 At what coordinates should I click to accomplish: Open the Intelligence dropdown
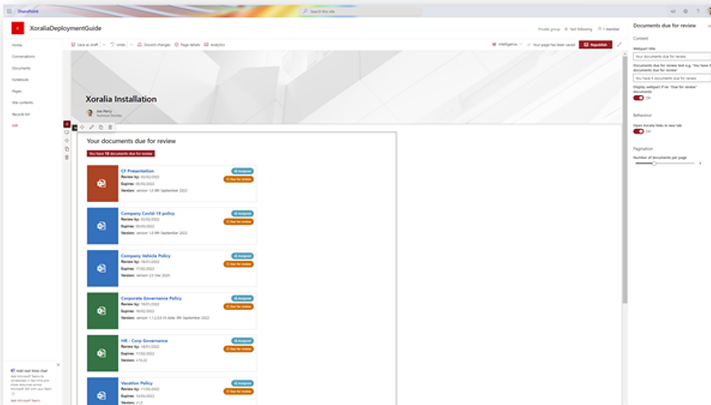point(507,44)
